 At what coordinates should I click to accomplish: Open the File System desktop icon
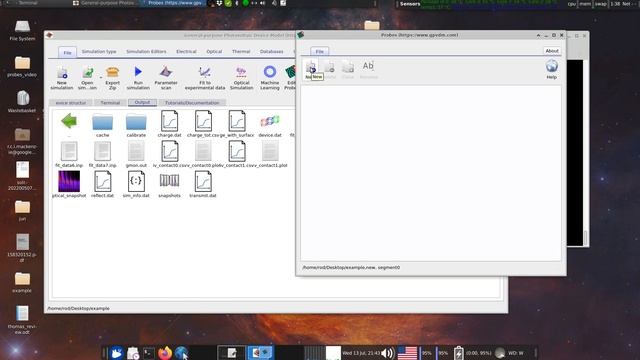[22, 31]
